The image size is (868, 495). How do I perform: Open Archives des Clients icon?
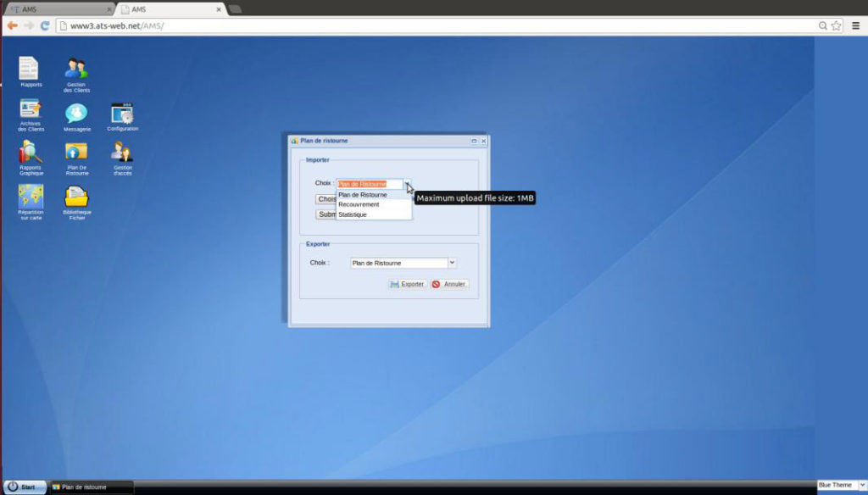point(31,110)
